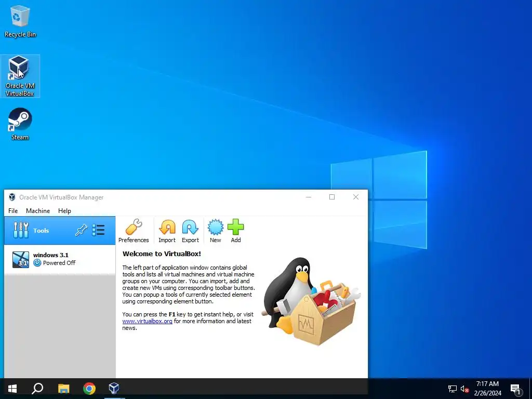Open the network status tray icon
The height and width of the screenshot is (399, 532).
(453, 389)
